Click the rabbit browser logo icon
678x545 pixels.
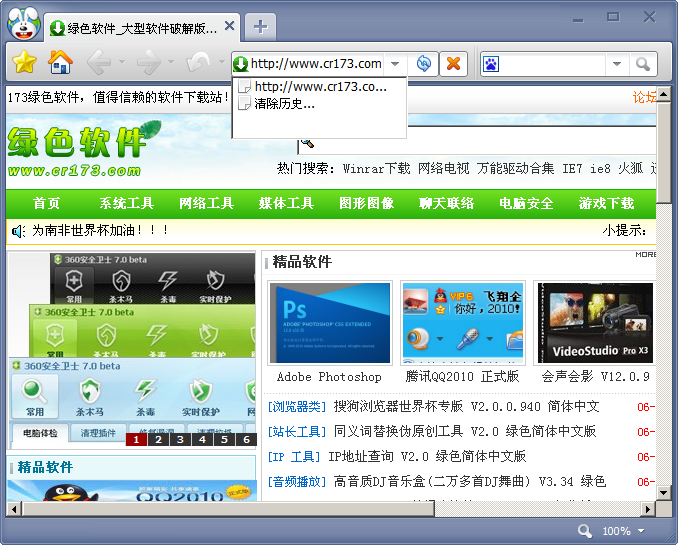tap(23, 24)
